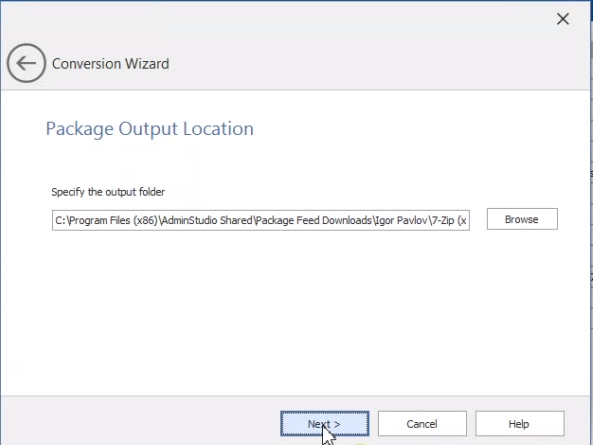Click the 'Specify the output folder' label
The height and width of the screenshot is (445, 593).
click(108, 192)
